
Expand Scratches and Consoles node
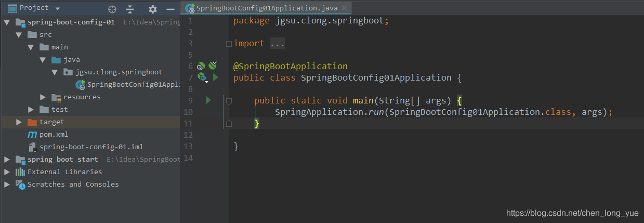(7, 185)
